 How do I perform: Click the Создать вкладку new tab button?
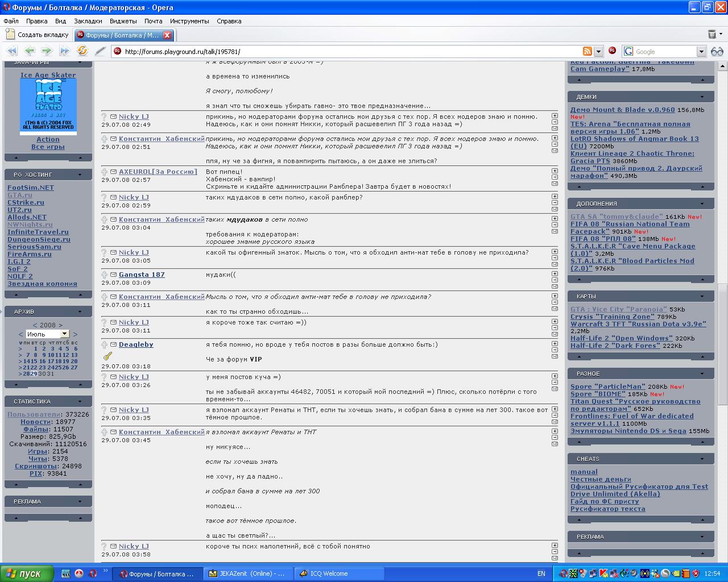[37, 35]
